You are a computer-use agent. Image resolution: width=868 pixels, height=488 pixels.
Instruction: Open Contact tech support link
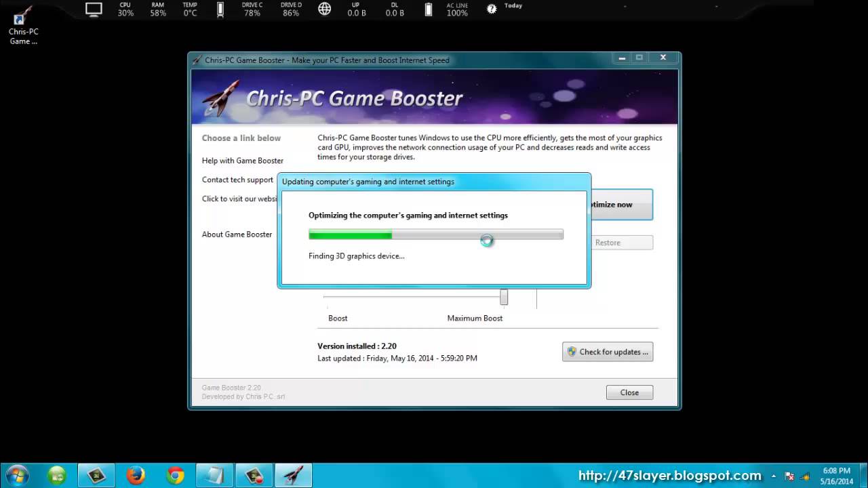coord(237,180)
